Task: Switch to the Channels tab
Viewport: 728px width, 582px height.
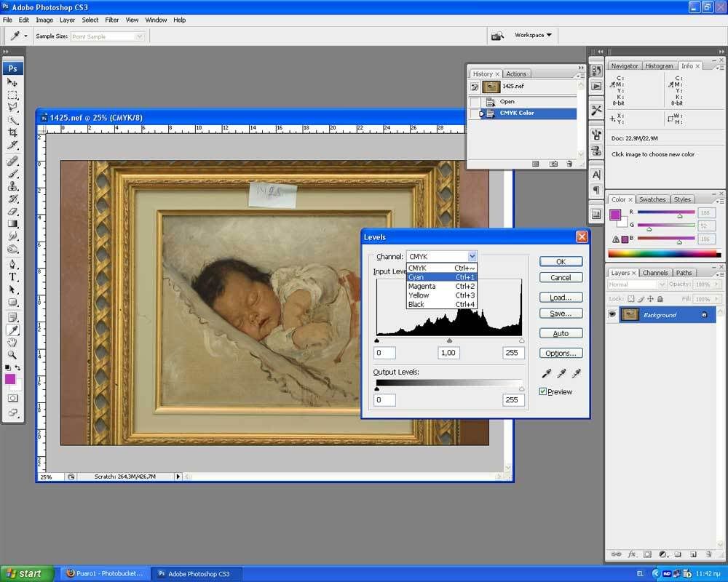Action: point(654,273)
